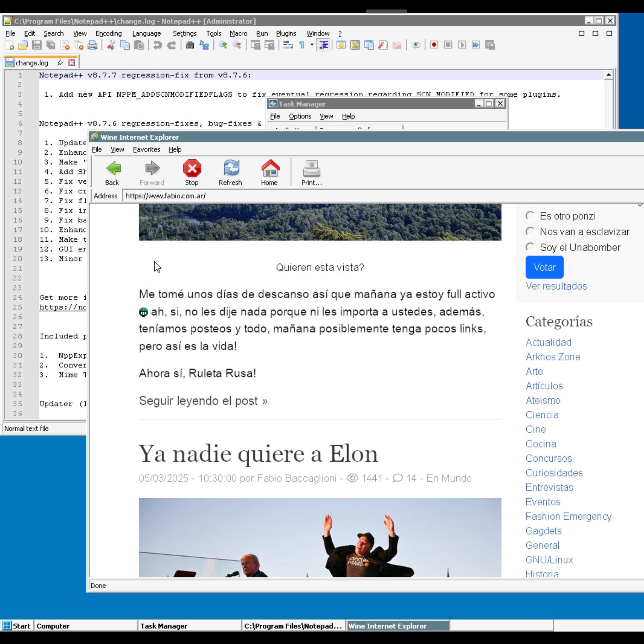
Task: Toggle the Indent Guide icon in Notepad++
Action: tap(324, 45)
